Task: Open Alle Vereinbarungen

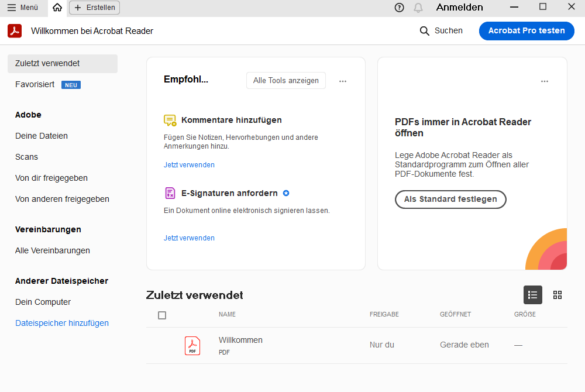Action: tap(53, 250)
